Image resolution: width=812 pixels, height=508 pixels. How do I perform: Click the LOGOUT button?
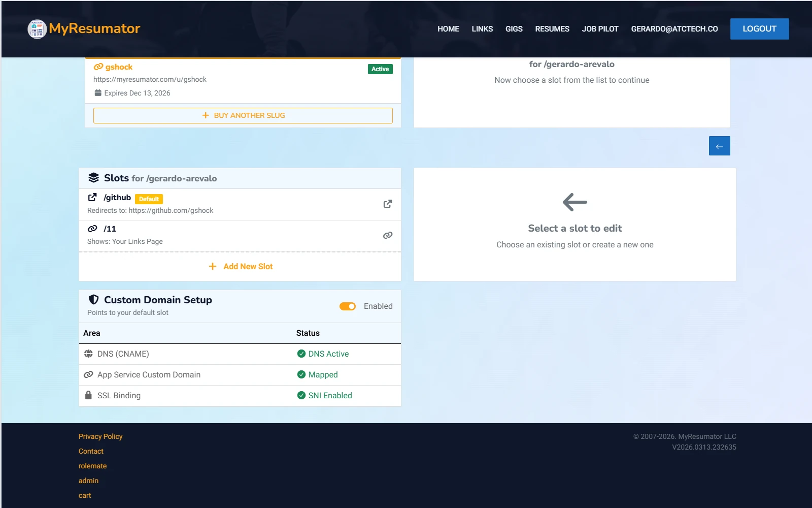pyautogui.click(x=759, y=29)
